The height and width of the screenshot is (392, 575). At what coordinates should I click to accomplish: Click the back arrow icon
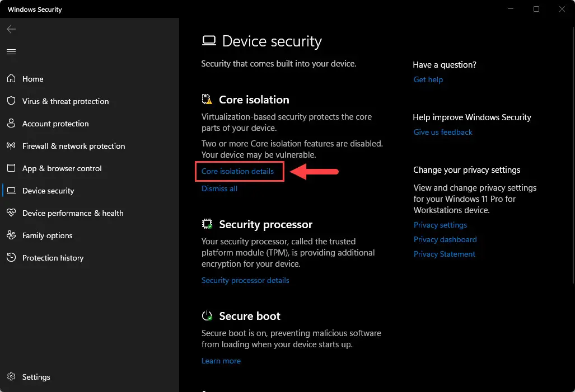(x=11, y=29)
